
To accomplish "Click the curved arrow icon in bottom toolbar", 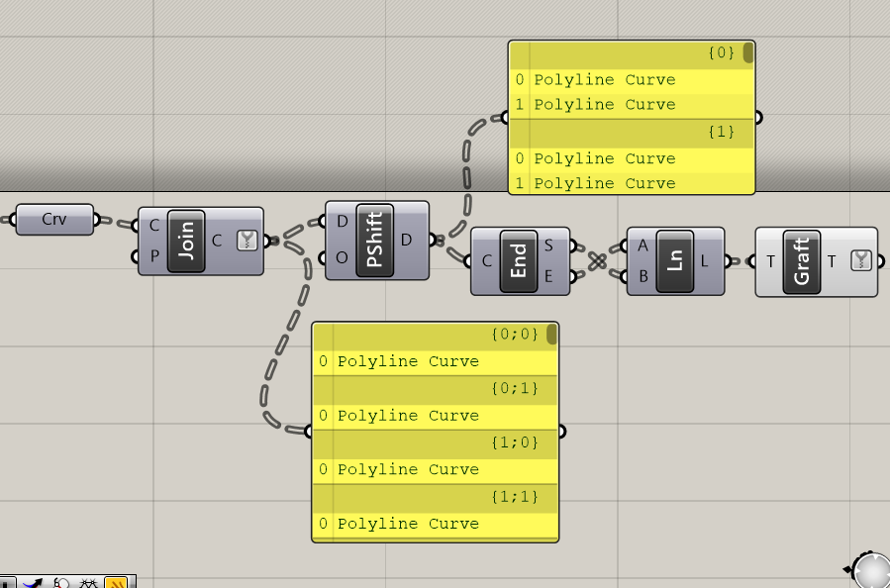I will (x=34, y=583).
